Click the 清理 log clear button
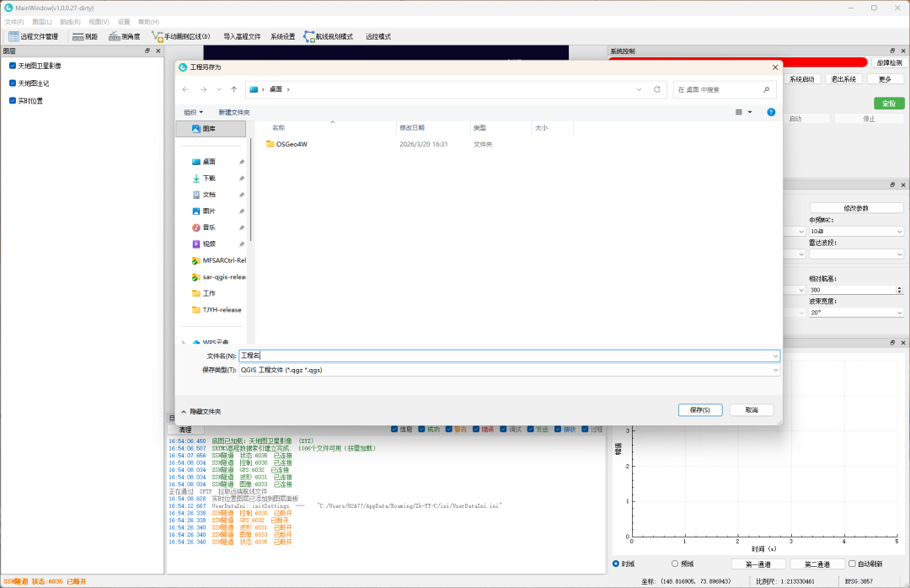 [x=185, y=430]
